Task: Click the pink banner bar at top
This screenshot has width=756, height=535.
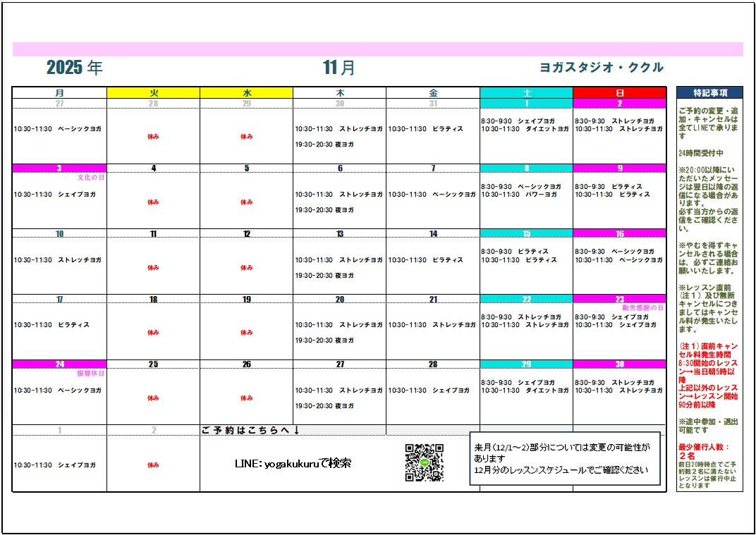Action: [x=377, y=49]
